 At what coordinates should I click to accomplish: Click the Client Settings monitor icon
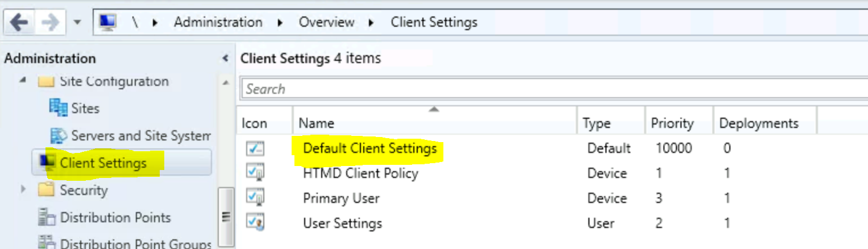pyautogui.click(x=48, y=162)
